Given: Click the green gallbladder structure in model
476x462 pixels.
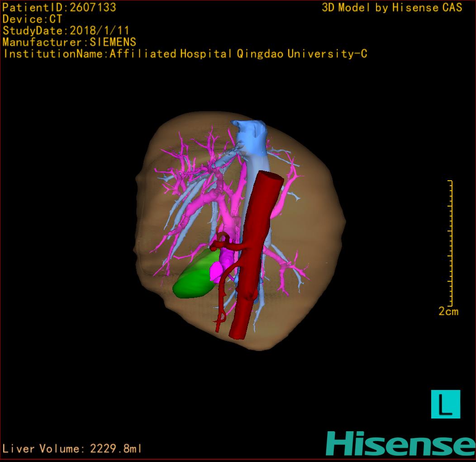Looking at the screenshot, I should [x=195, y=276].
